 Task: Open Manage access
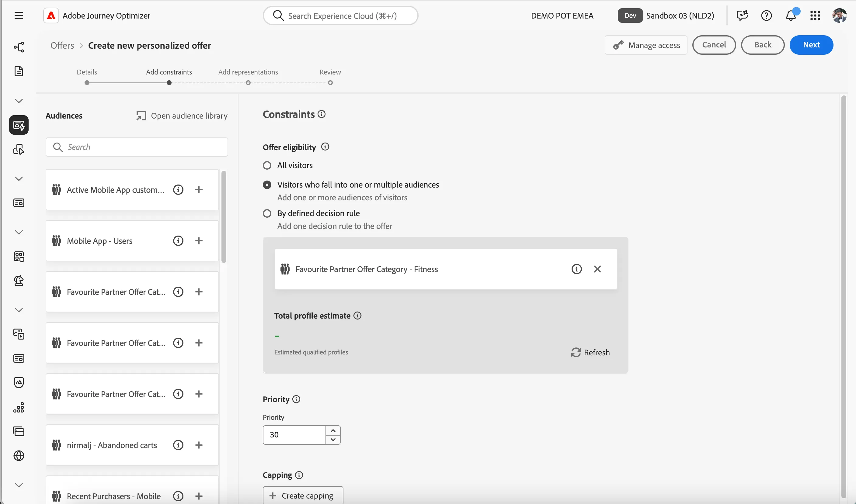[x=646, y=45]
